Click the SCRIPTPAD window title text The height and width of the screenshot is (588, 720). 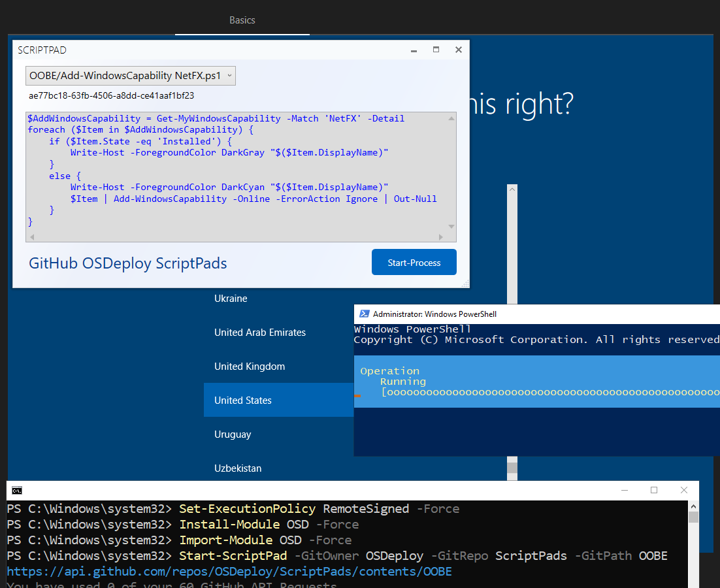(42, 50)
